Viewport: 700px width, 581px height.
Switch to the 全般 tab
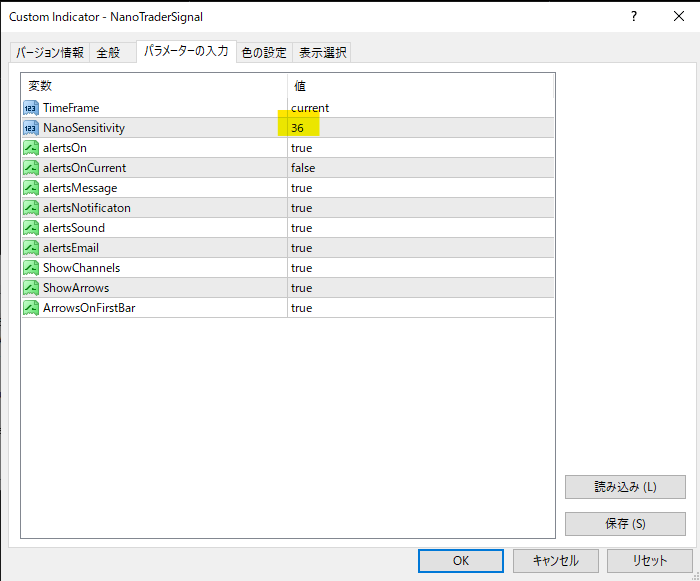click(112, 53)
